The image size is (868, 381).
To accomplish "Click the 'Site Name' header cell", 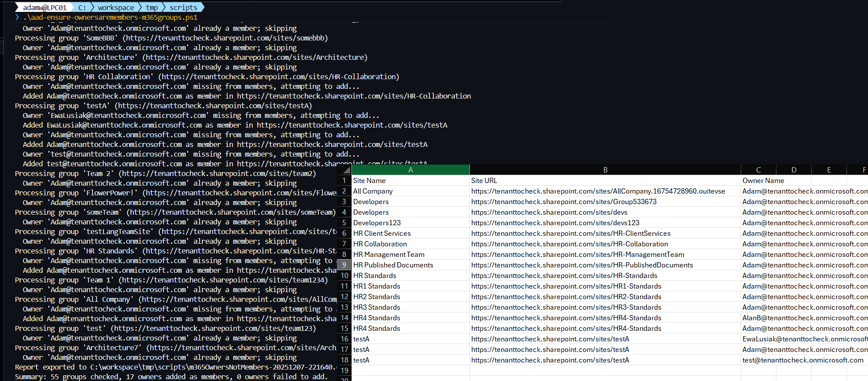I will [x=410, y=180].
